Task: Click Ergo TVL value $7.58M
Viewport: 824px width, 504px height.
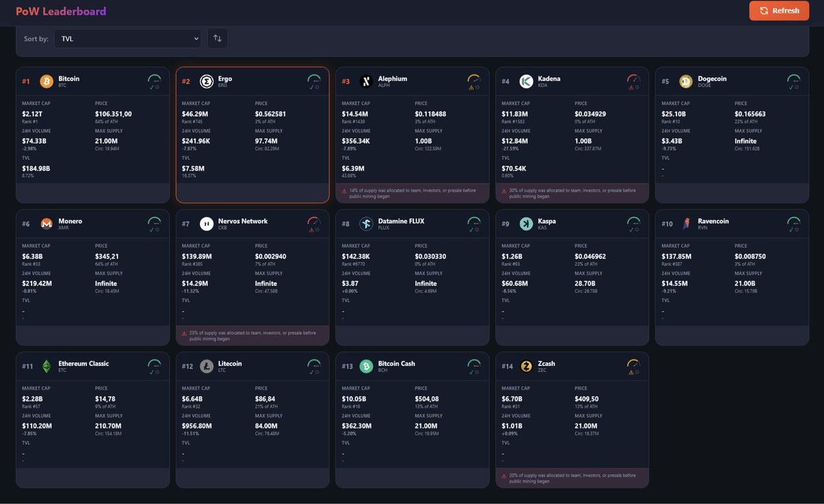Action: point(193,168)
